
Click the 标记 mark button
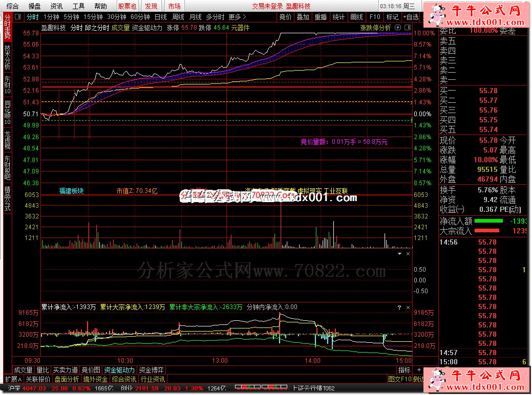pos(392,16)
